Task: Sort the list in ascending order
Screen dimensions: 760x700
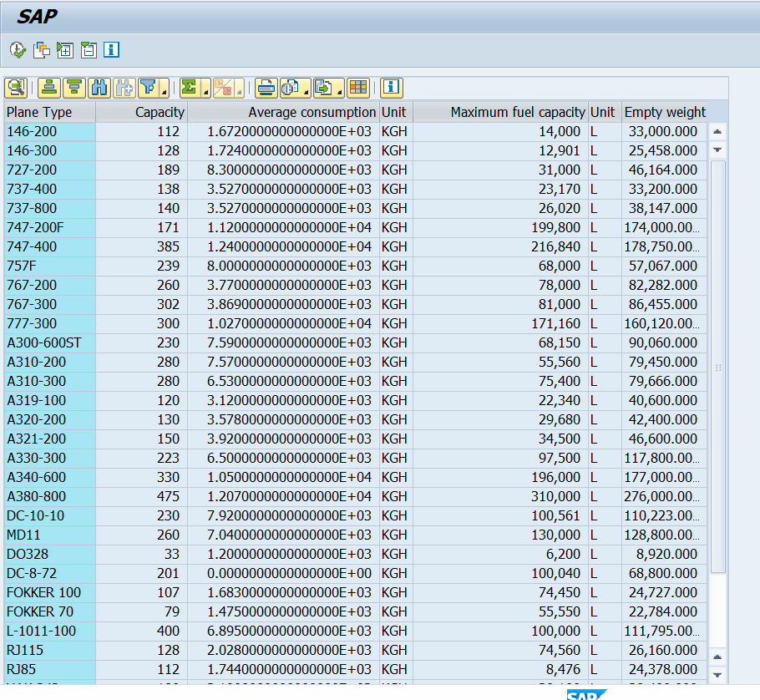Action: pyautogui.click(x=49, y=88)
